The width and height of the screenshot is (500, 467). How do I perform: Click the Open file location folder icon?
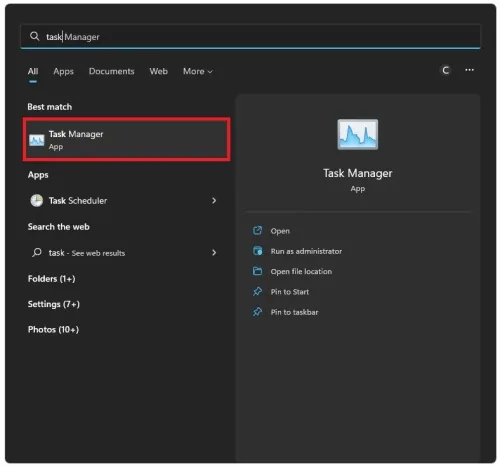click(x=257, y=271)
